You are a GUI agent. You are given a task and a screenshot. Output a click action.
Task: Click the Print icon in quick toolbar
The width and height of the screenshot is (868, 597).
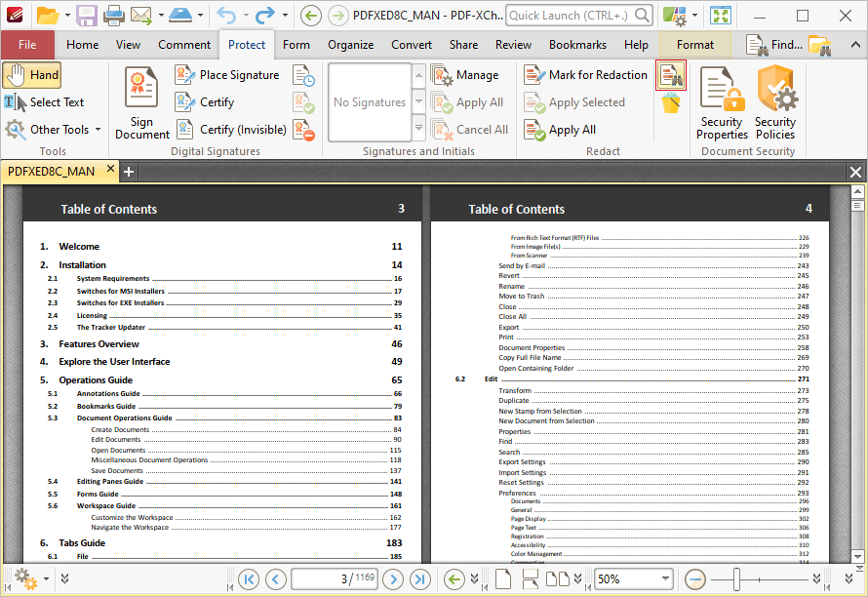113,16
